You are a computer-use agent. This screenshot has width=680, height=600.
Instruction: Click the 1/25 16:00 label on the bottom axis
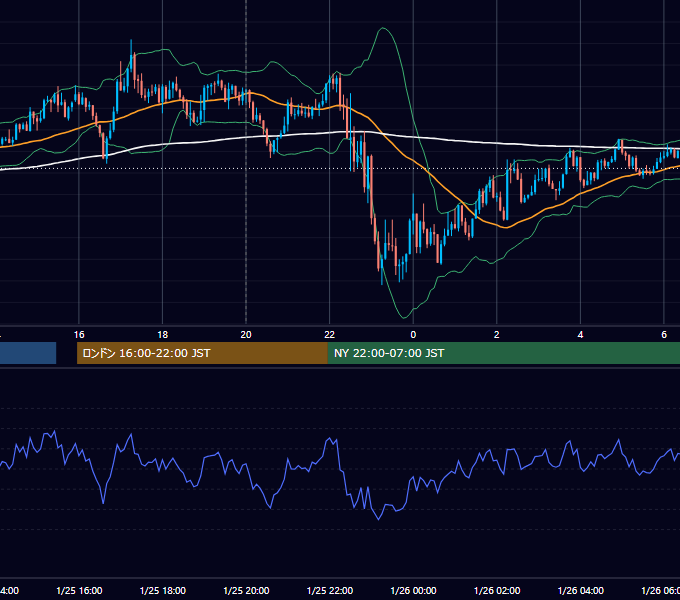pyautogui.click(x=79, y=590)
